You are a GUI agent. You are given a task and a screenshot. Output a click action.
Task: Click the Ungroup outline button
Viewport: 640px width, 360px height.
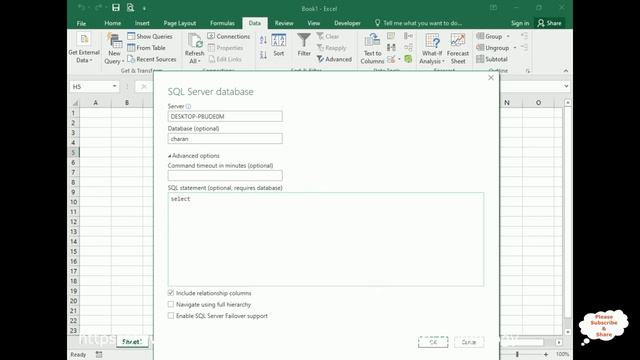click(493, 48)
